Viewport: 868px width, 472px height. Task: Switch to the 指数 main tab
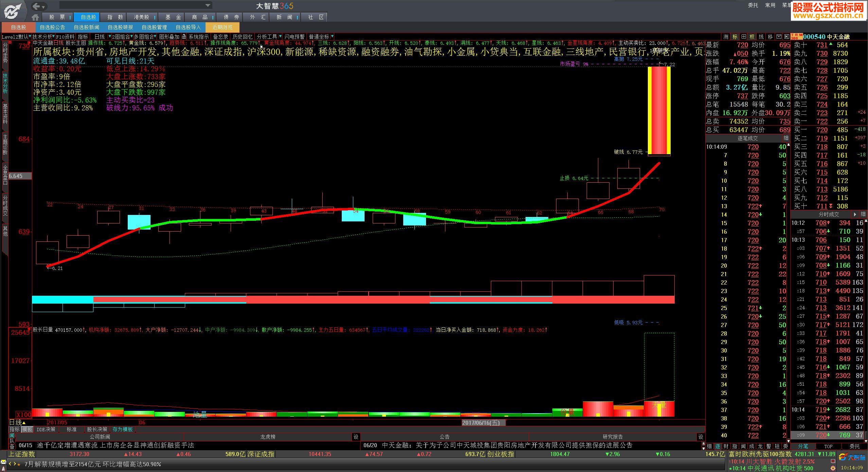click(115, 17)
